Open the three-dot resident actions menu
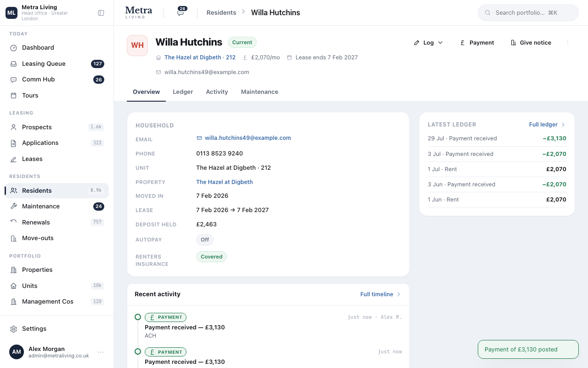This screenshot has width=588, height=368. coord(568,42)
